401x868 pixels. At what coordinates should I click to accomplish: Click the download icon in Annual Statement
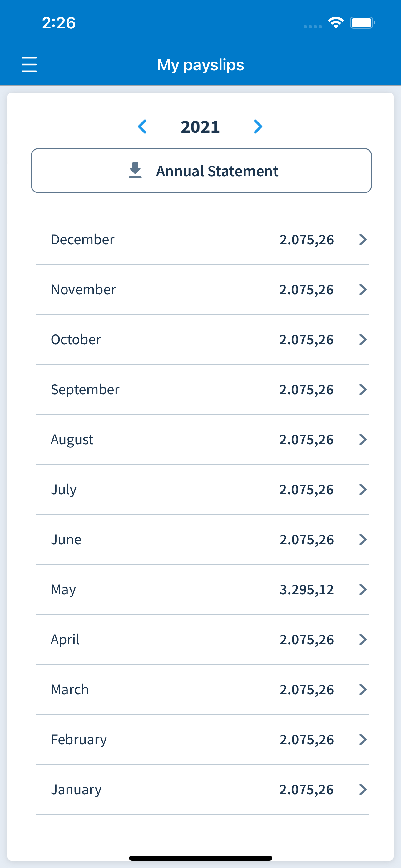pyautogui.click(x=135, y=170)
